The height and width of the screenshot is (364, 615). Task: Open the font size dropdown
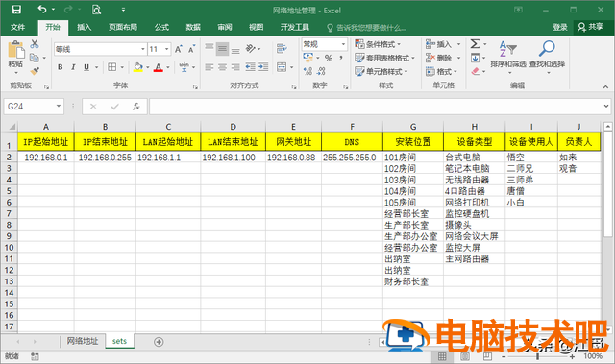[x=167, y=49]
